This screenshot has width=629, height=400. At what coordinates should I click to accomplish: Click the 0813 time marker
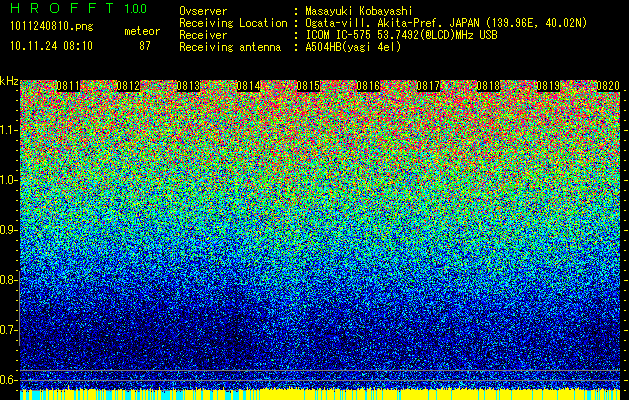click(188, 86)
